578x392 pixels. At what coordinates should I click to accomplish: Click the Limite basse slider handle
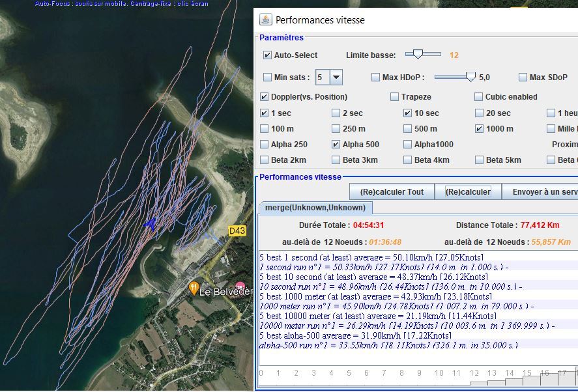point(418,54)
